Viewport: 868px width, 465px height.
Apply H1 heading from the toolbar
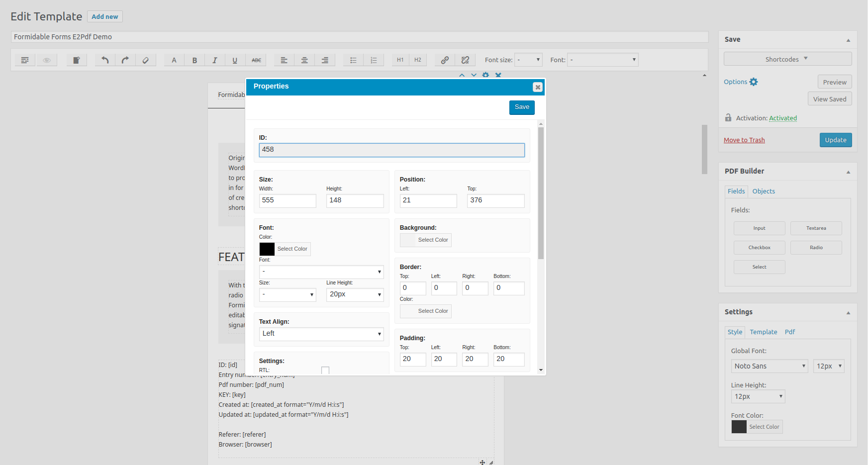click(400, 60)
